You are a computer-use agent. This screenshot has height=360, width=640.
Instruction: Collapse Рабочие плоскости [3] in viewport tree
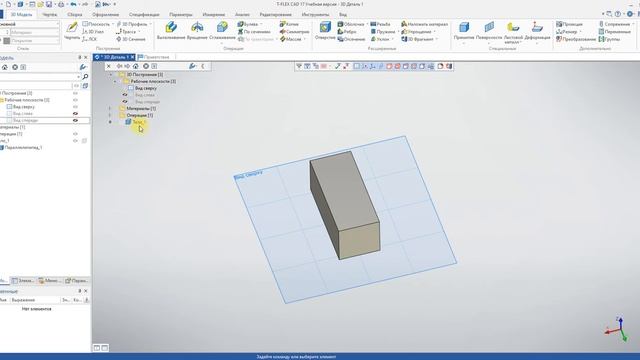[x=115, y=81]
